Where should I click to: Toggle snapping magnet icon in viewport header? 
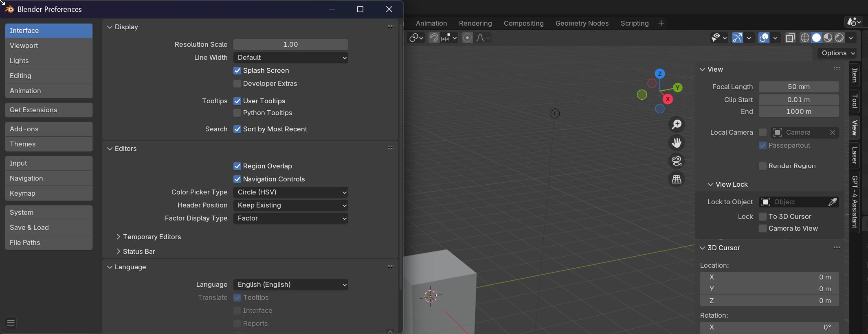point(434,38)
